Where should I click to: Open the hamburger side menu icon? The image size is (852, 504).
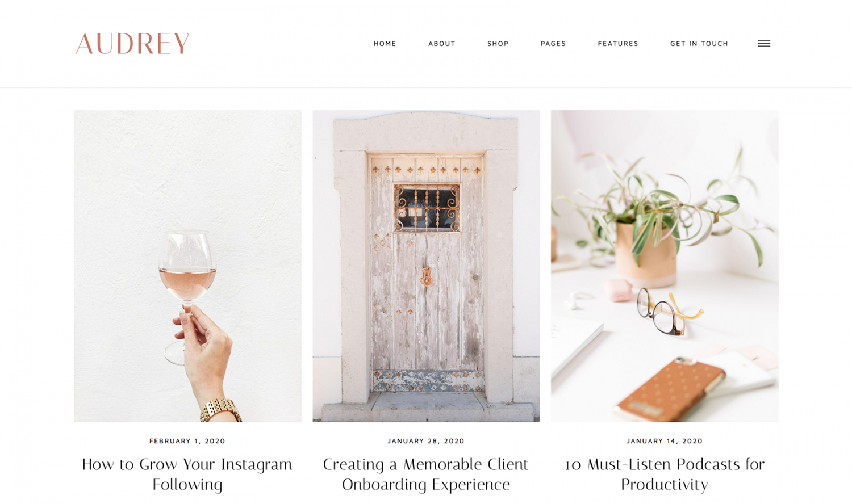(x=764, y=43)
